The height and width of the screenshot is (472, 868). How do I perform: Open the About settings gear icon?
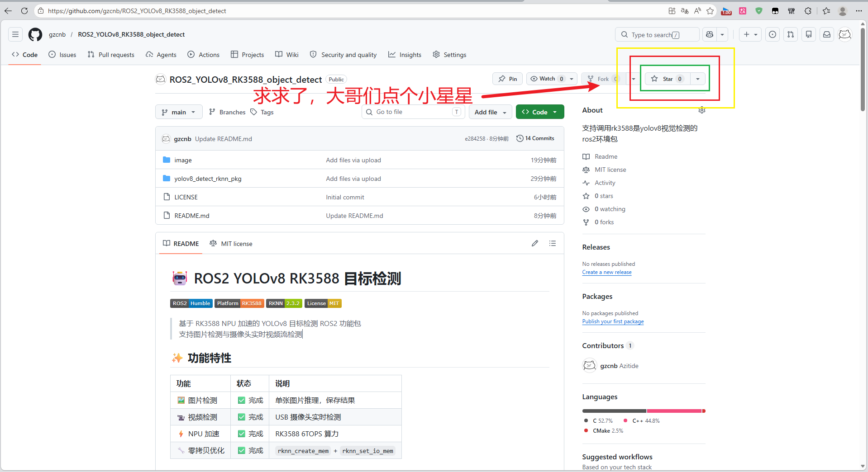701,110
